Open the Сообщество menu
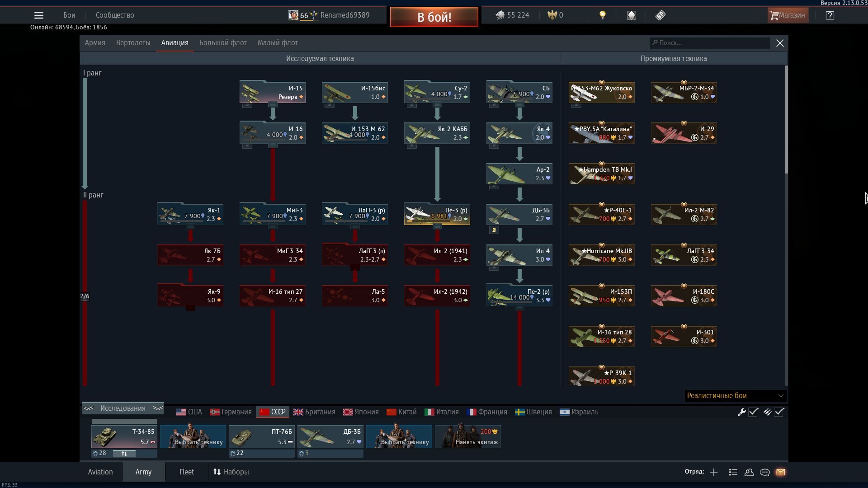This screenshot has width=868, height=488. coord(115,15)
